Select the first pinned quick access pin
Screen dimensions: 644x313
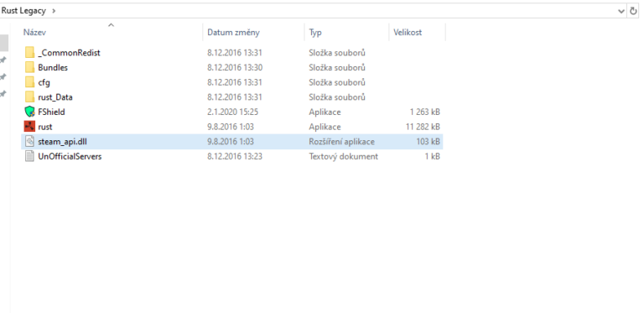[3, 60]
